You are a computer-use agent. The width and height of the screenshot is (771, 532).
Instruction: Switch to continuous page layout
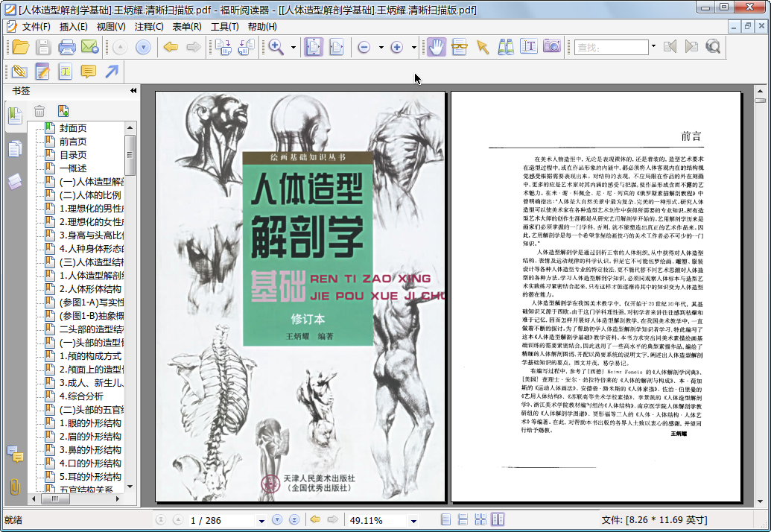(x=463, y=520)
